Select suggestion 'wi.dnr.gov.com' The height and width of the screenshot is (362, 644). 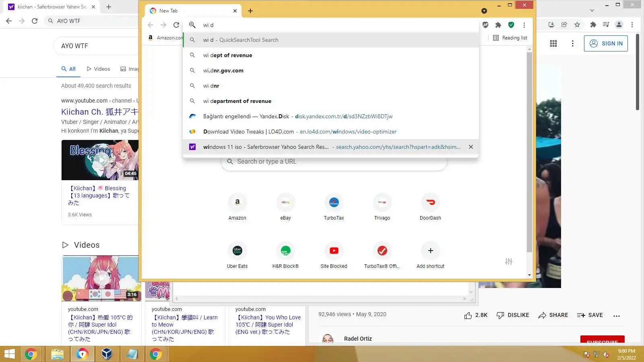pos(331,70)
